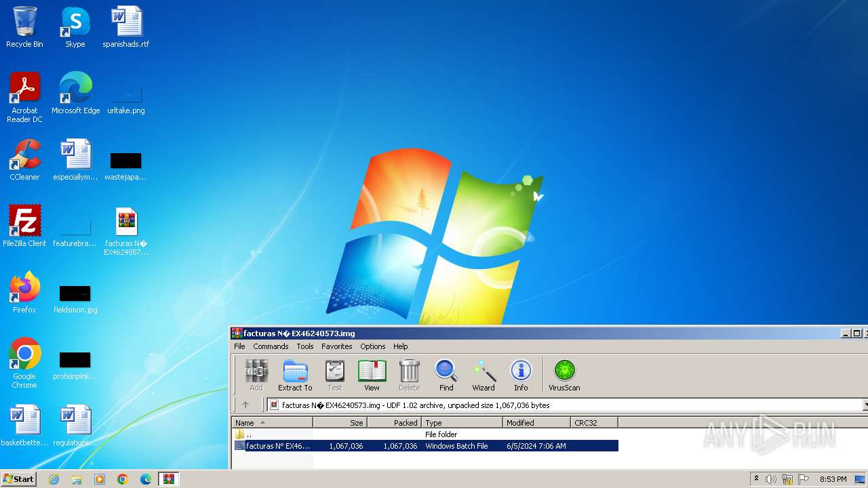868x488 pixels.
Task: Go up one folder level arrow
Action: 245,405
